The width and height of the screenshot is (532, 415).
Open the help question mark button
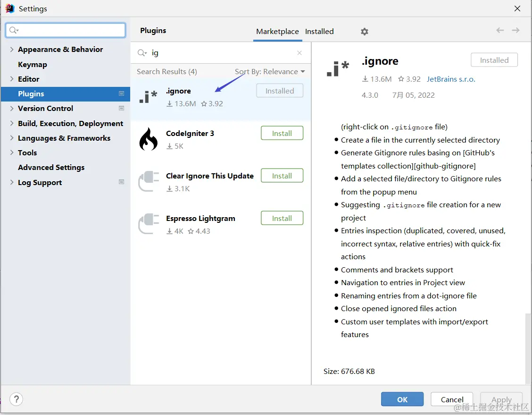pyautogui.click(x=17, y=399)
